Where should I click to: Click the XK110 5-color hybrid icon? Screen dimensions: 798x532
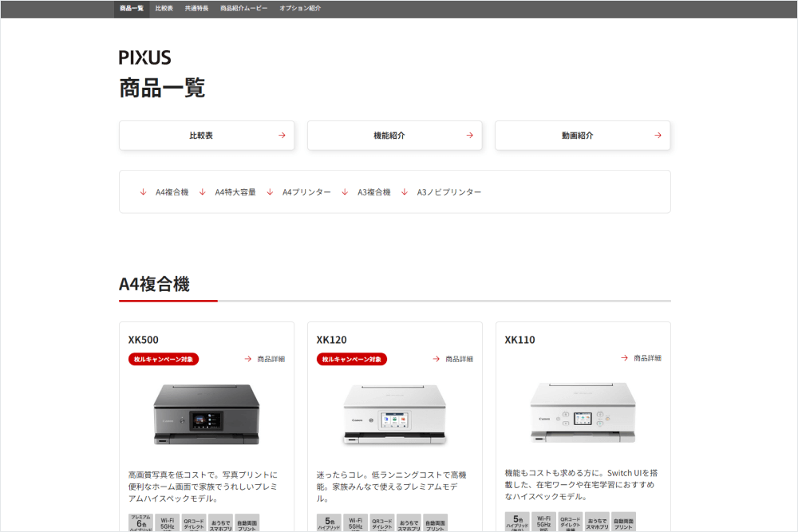[x=518, y=522]
